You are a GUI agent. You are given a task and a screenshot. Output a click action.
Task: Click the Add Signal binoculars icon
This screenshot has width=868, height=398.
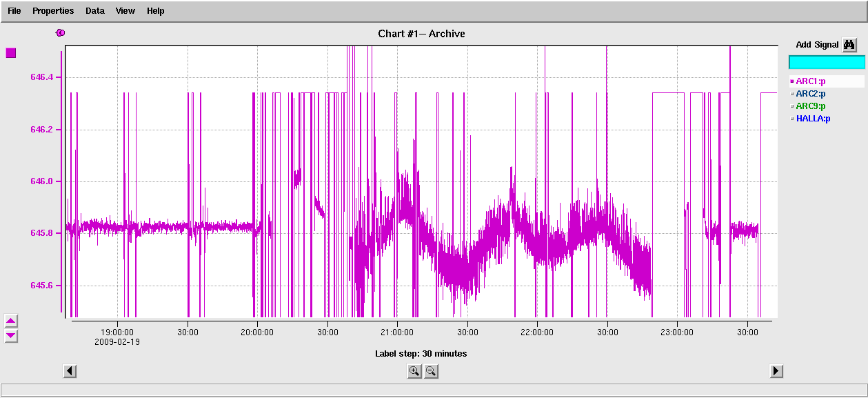(849, 44)
